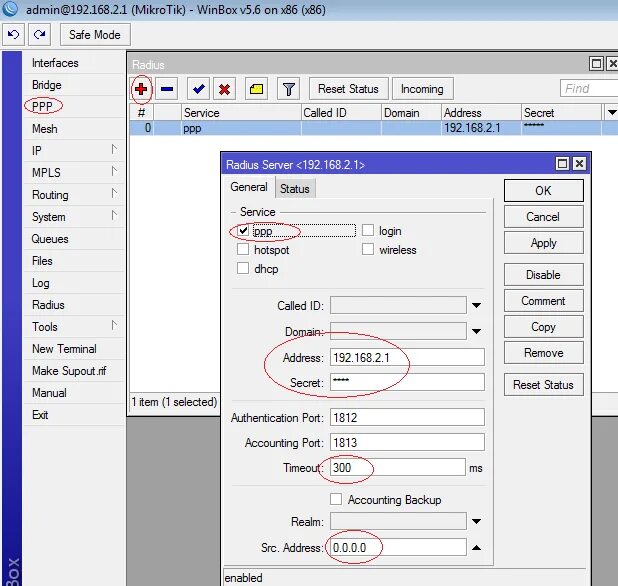Open the Interfaces menu

tap(55, 63)
